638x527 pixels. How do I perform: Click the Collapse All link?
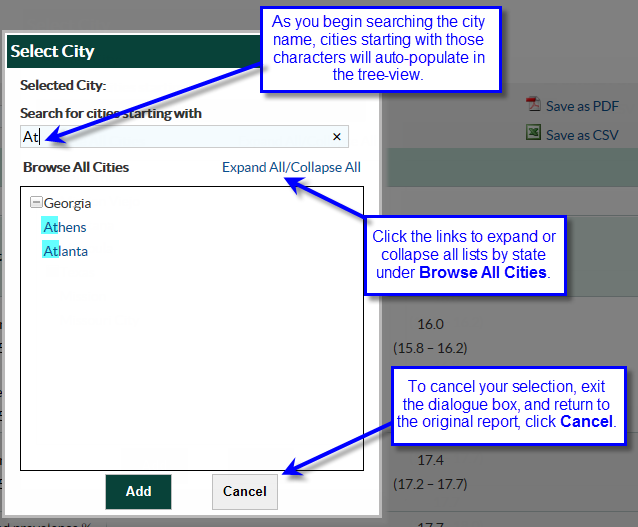point(325,167)
